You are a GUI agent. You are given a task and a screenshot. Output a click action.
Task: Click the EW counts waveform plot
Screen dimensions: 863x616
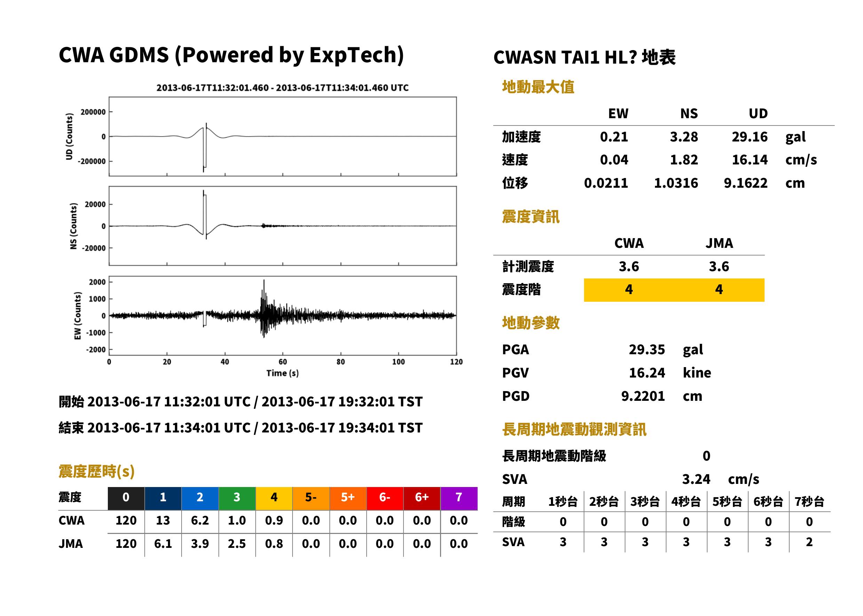[283, 316]
